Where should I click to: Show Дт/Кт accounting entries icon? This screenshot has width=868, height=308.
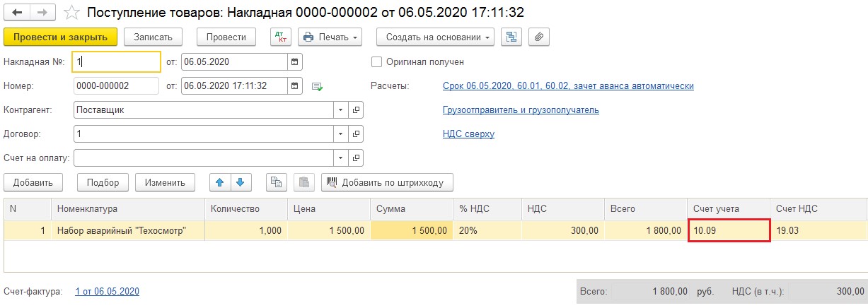point(281,37)
